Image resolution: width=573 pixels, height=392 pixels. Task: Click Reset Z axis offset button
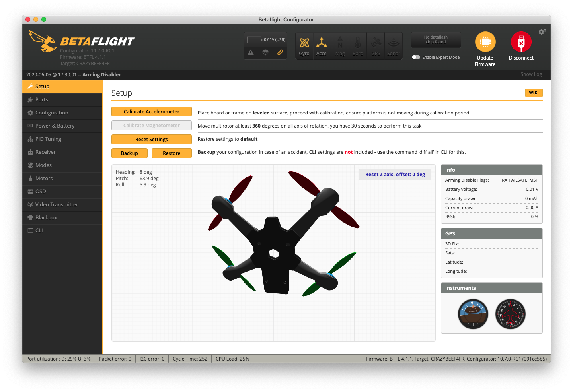click(395, 175)
